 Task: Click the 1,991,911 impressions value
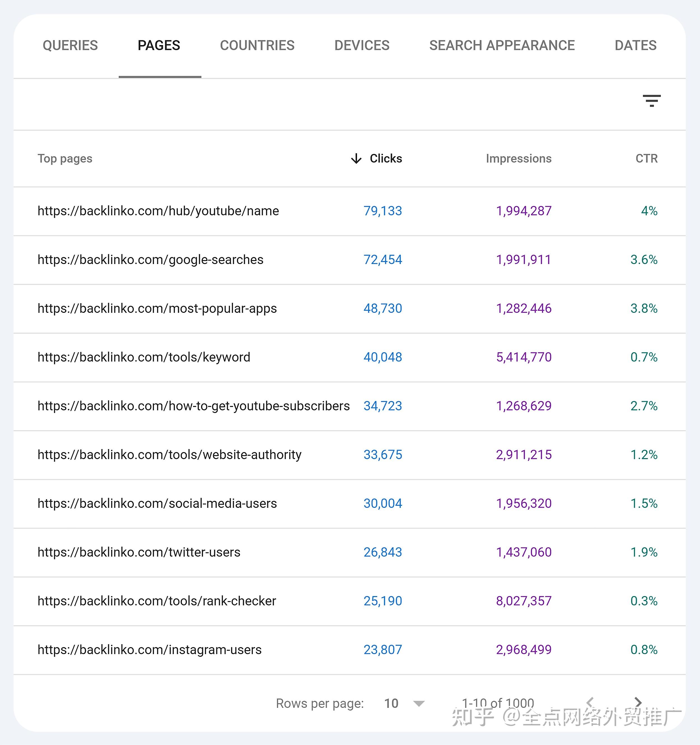point(524,260)
